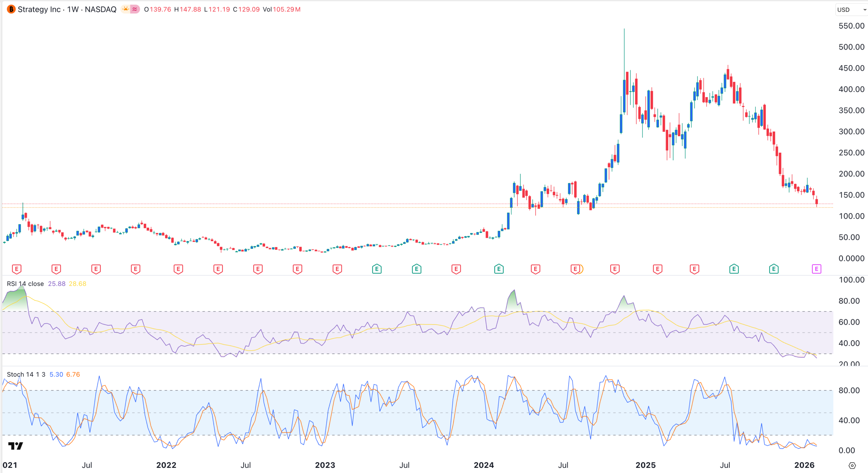
Task: Click the TradingView logo on Stoch pane
Action: point(16,446)
